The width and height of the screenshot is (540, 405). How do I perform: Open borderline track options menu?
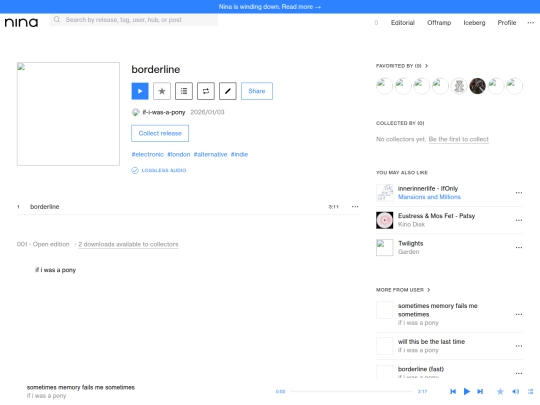tap(355, 207)
